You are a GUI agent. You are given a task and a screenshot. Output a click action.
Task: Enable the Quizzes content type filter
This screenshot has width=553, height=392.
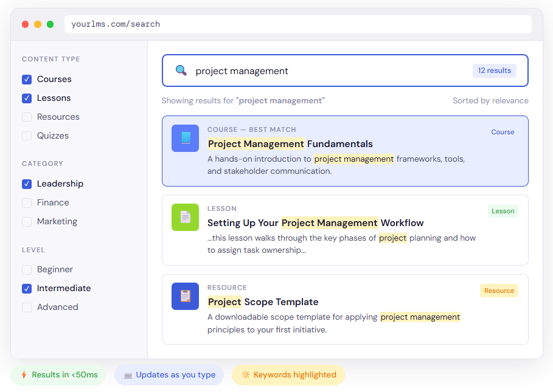tap(26, 136)
